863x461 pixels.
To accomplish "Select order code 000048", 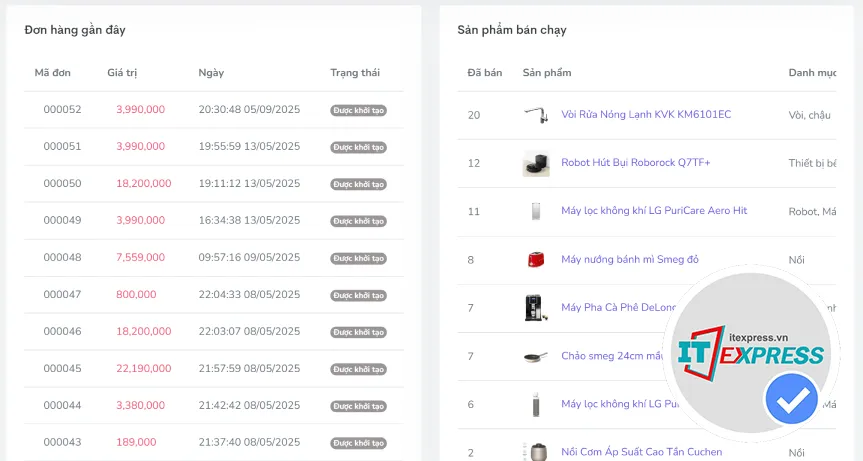I will click(62, 257).
